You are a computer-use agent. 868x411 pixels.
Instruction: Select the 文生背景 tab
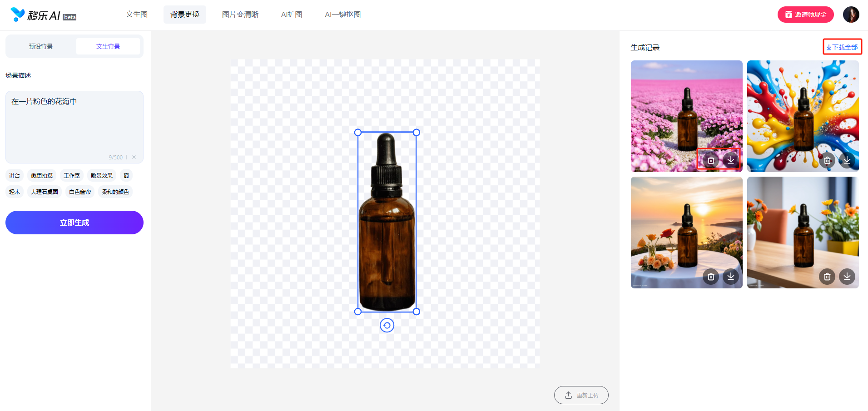108,46
